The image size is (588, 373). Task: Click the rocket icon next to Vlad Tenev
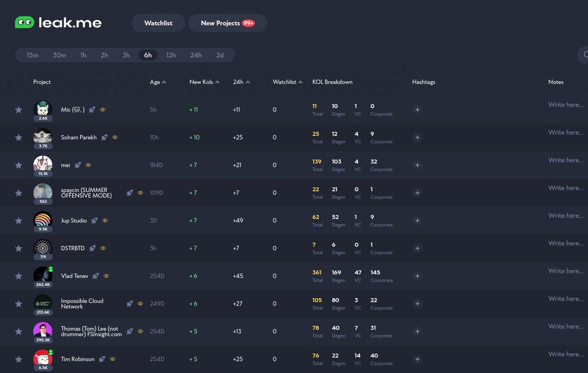pyautogui.click(x=96, y=276)
